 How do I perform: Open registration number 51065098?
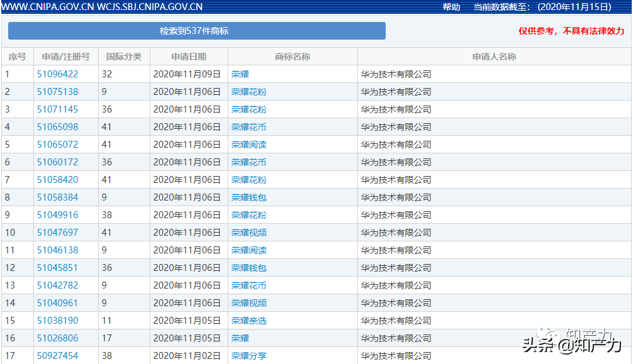pyautogui.click(x=57, y=127)
